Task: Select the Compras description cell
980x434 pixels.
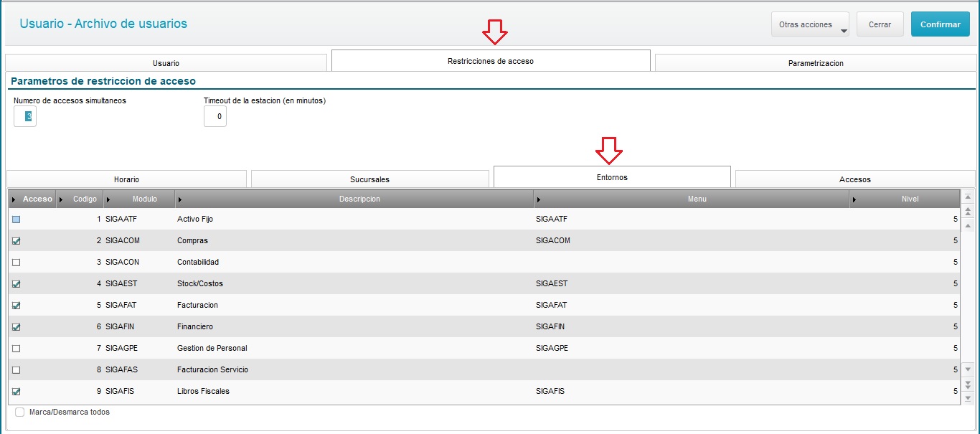Action: 354,240
